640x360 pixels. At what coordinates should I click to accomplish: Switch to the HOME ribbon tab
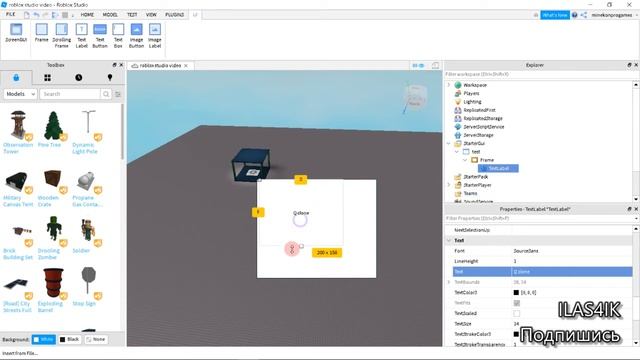(87, 15)
